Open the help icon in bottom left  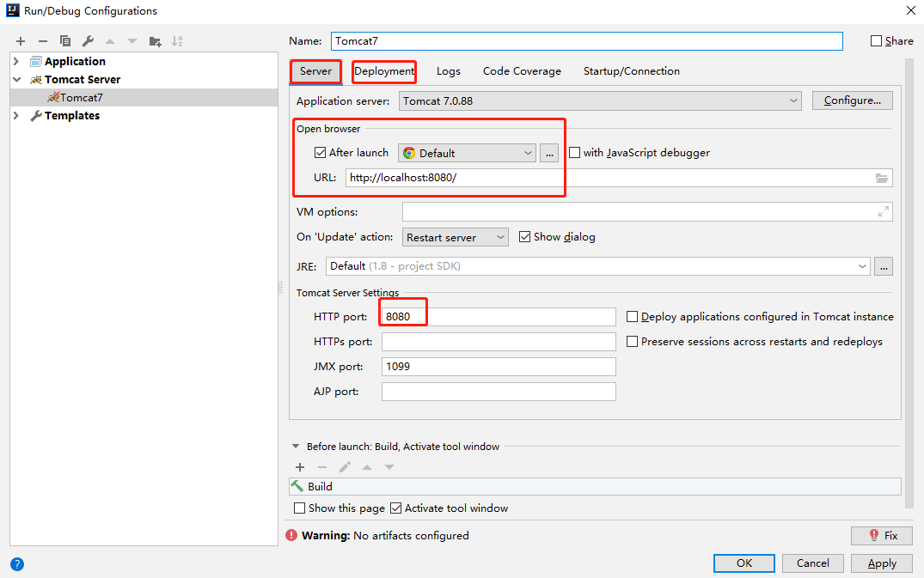(17, 564)
